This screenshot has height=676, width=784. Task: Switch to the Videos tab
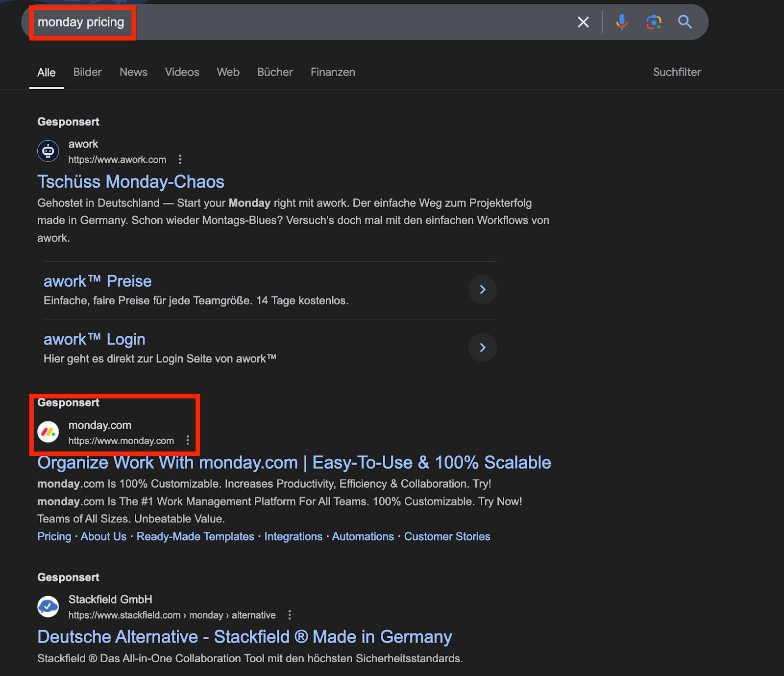pos(182,72)
